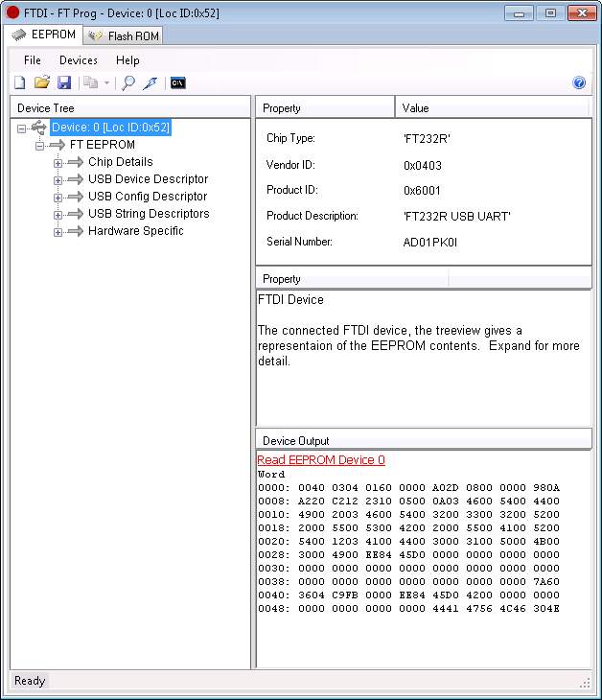Select USB String Descriptors in tree
The image size is (602, 700).
coord(148,214)
